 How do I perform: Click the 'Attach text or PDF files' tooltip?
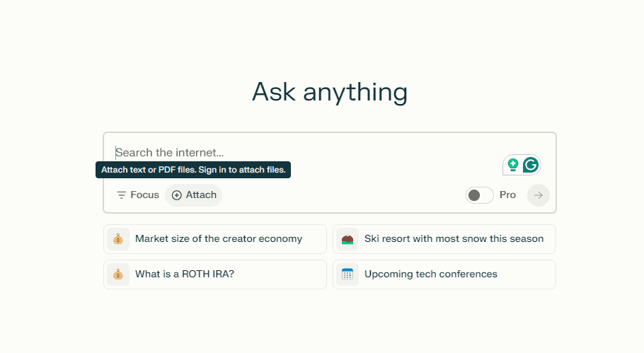tap(193, 170)
